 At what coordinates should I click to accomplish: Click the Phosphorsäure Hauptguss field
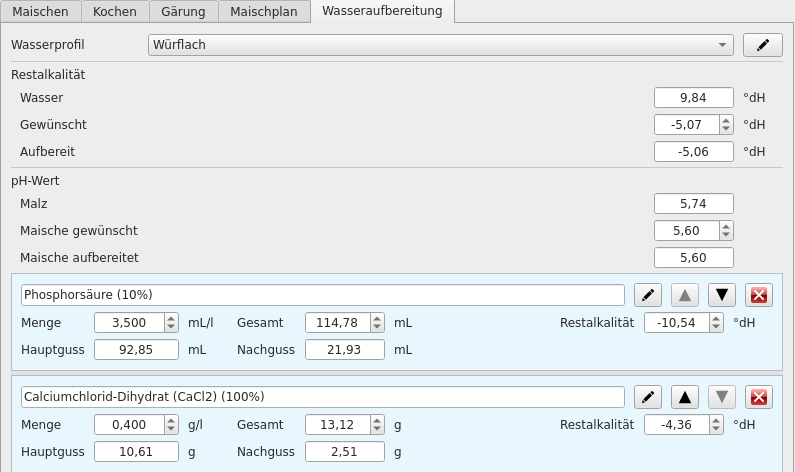(x=136, y=350)
